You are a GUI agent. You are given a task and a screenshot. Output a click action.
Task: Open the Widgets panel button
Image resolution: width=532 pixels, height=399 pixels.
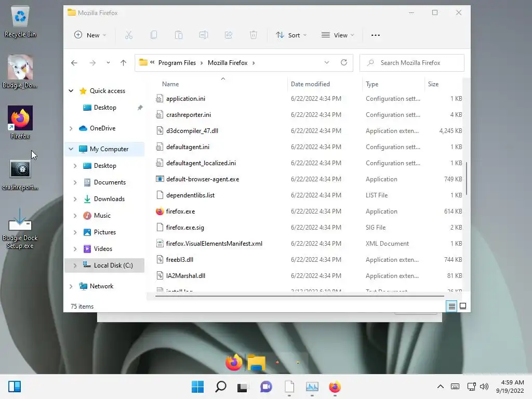pos(15,387)
